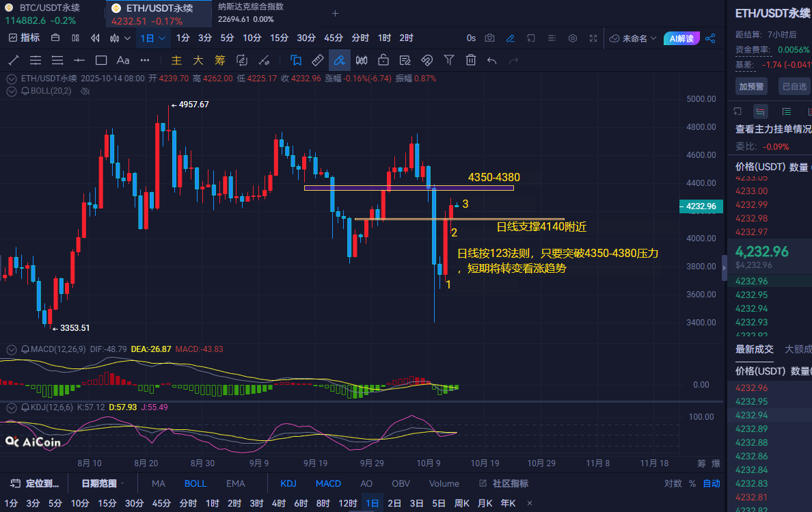The height and width of the screenshot is (512, 812).
Task: Open chart settings hexagon icon
Action: pyautogui.click(x=573, y=38)
